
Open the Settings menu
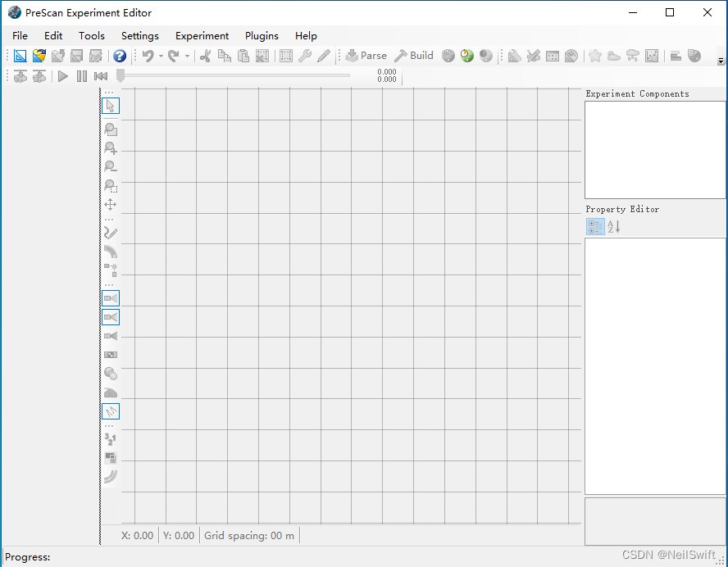(x=139, y=36)
